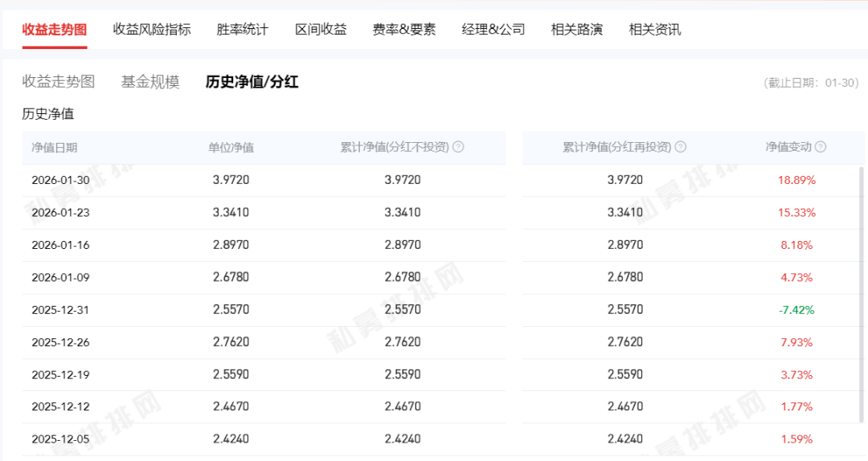Viewport: 868px width, 461px height.
Task: Click help icon beside 净值变动 header
Action: point(820,147)
